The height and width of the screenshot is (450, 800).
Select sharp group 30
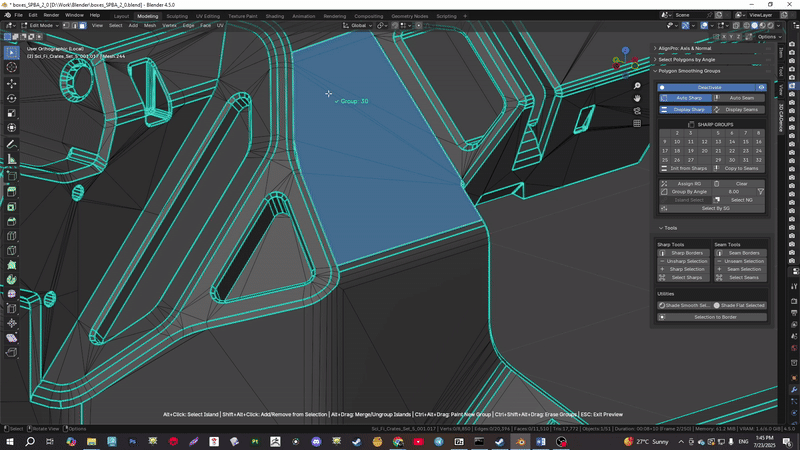click(x=732, y=160)
